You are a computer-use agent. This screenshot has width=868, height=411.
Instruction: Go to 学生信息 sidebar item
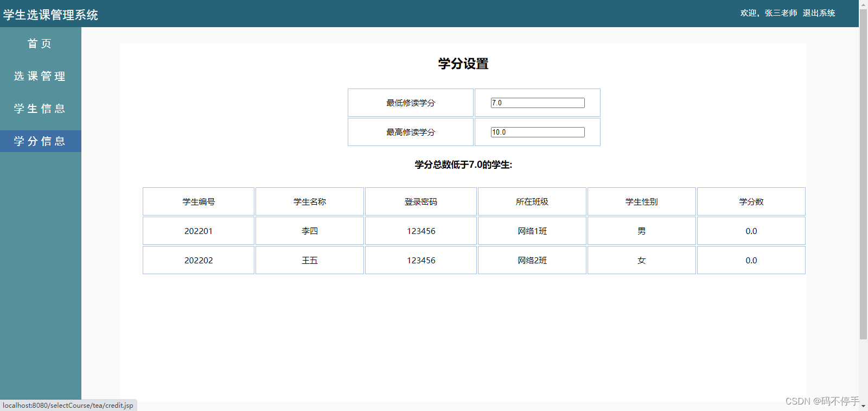pos(40,109)
